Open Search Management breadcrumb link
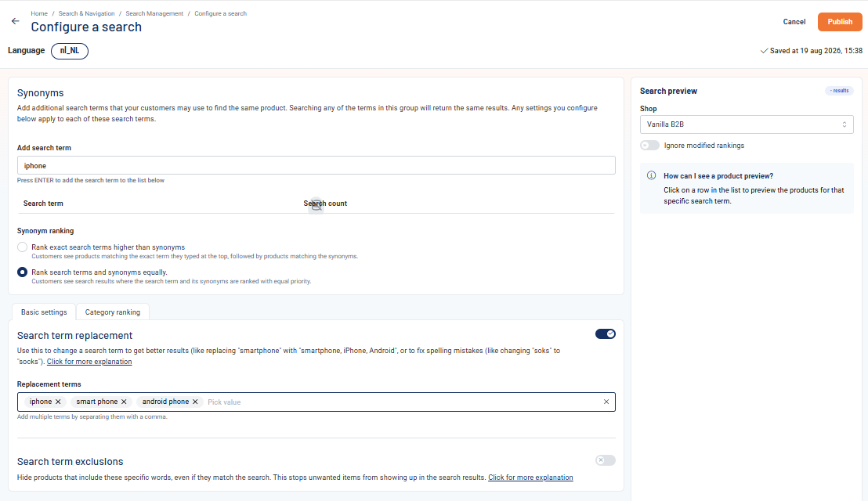The width and height of the screenshot is (868, 501). point(154,13)
